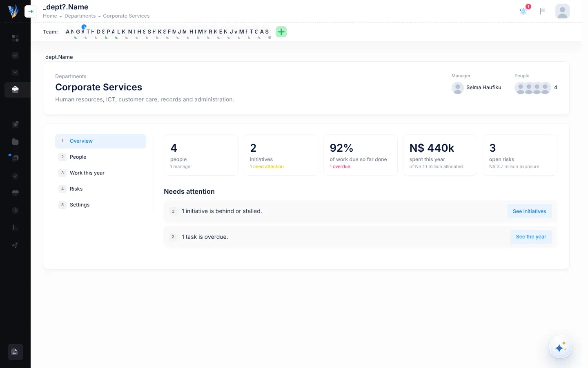Click the stacked People avatars group

[x=533, y=88]
